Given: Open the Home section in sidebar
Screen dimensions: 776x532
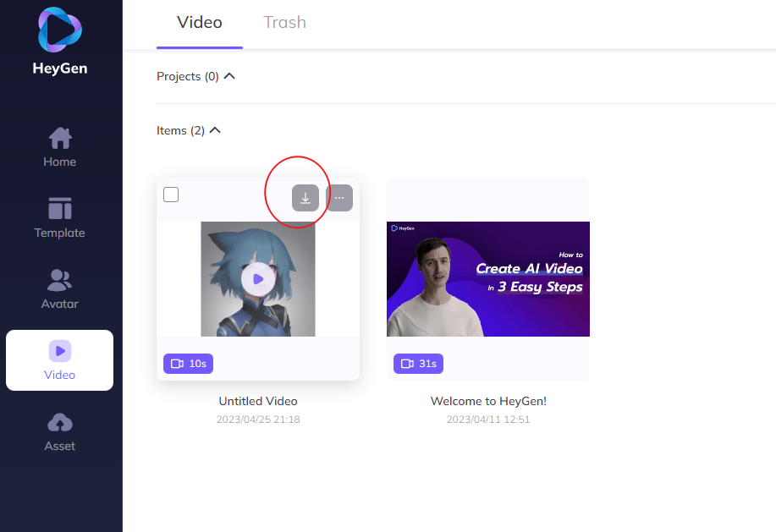Looking at the screenshot, I should pos(59,148).
